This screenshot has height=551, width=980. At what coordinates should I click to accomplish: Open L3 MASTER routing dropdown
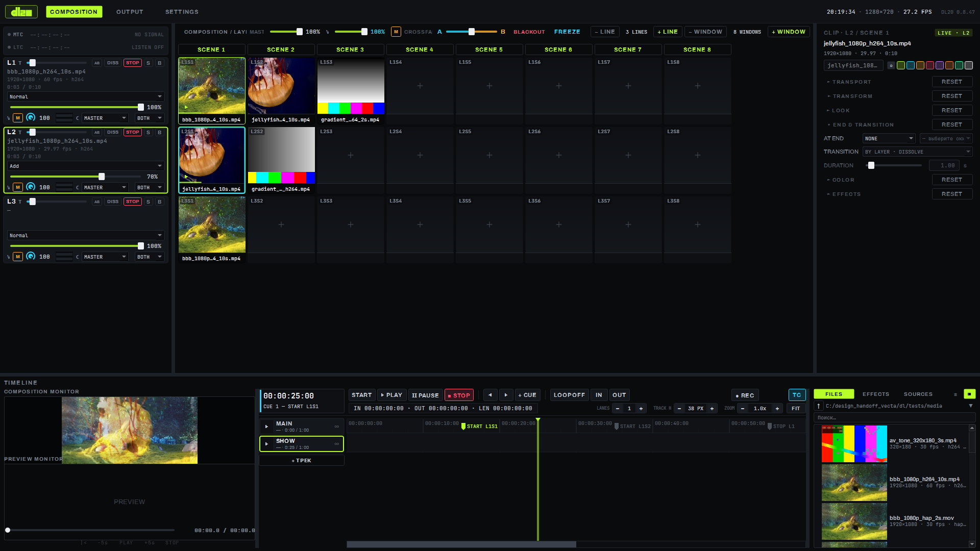click(105, 257)
